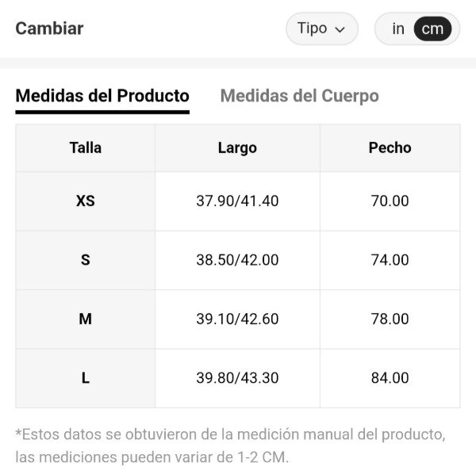Switch to Medidas del Cuerpo tab

pos(299,96)
